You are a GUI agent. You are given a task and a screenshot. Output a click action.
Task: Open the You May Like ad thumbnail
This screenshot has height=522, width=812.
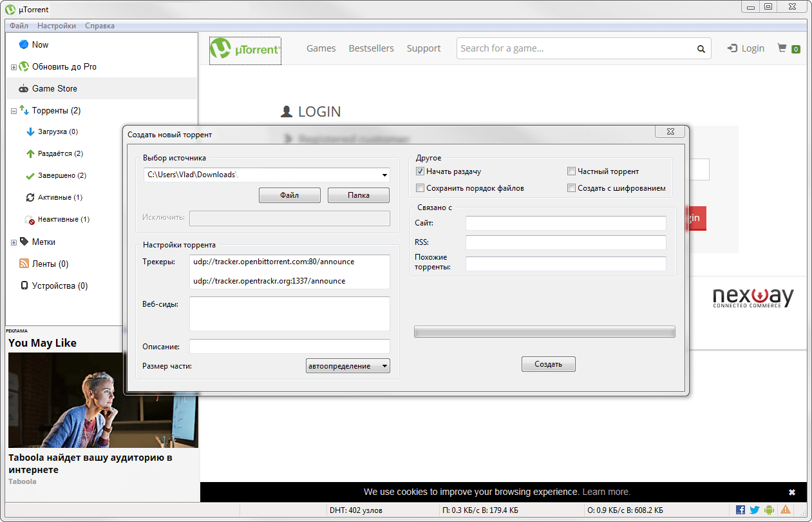coord(103,400)
